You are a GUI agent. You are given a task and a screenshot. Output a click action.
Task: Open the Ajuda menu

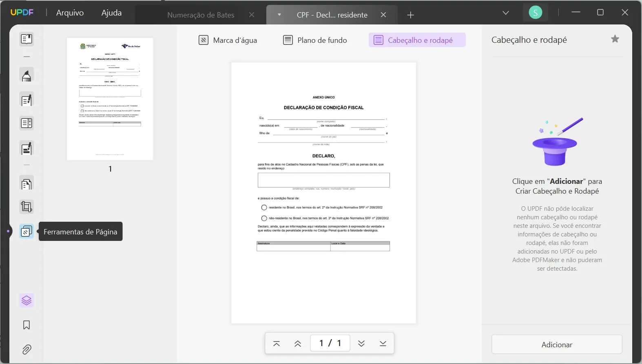tap(111, 13)
